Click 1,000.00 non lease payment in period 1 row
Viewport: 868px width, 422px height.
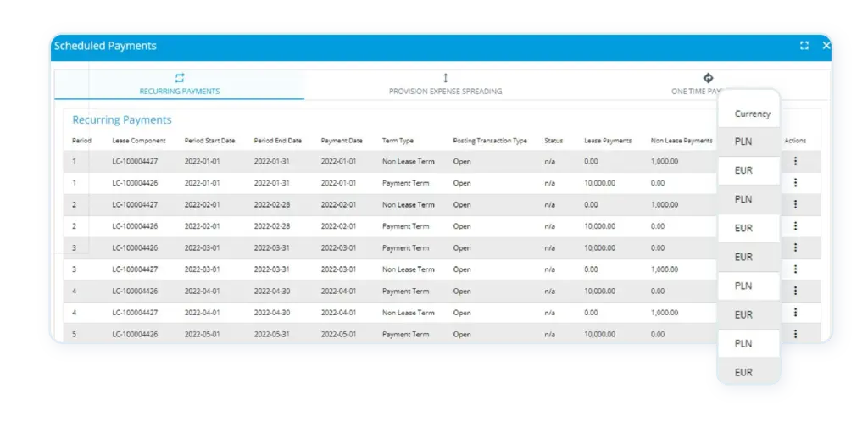pos(665,162)
